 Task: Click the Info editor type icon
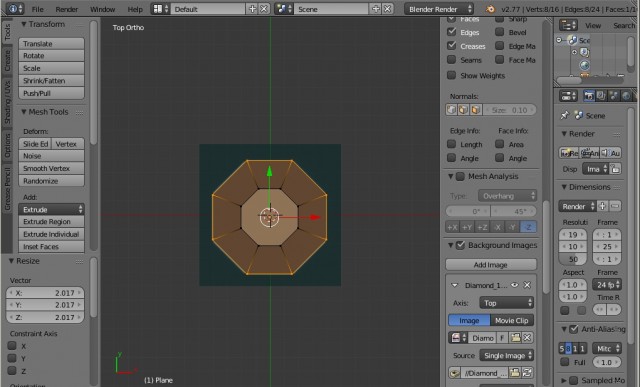point(15,9)
